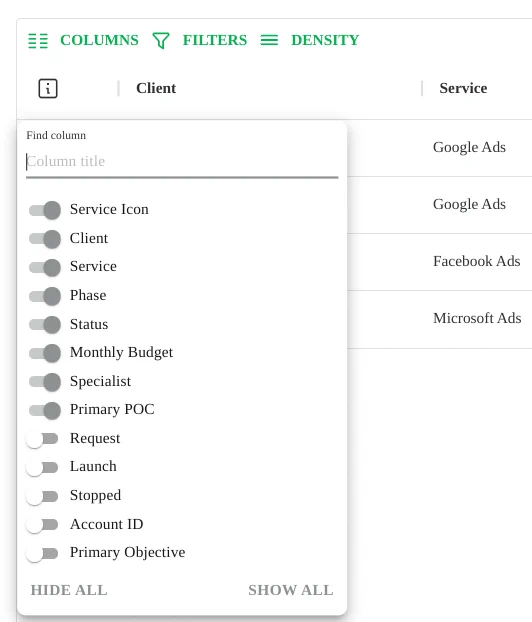
Task: Hide the Monthly Budget column
Action: click(x=45, y=353)
